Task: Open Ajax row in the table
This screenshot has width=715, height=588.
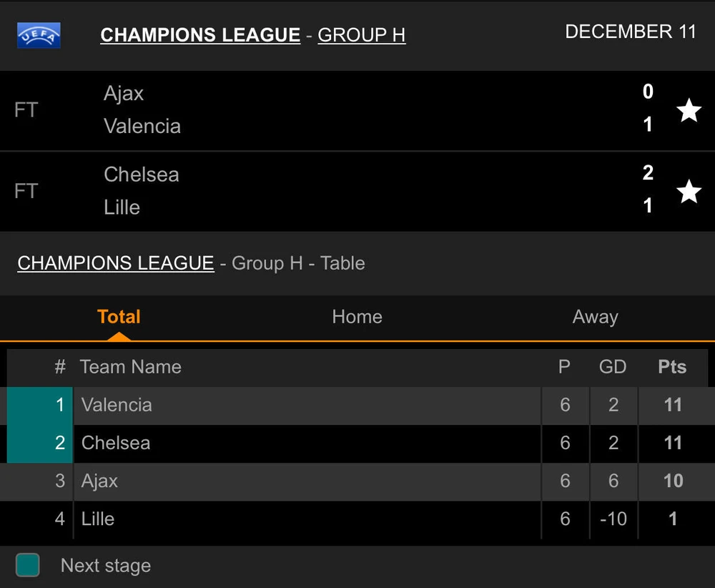Action: tap(99, 481)
